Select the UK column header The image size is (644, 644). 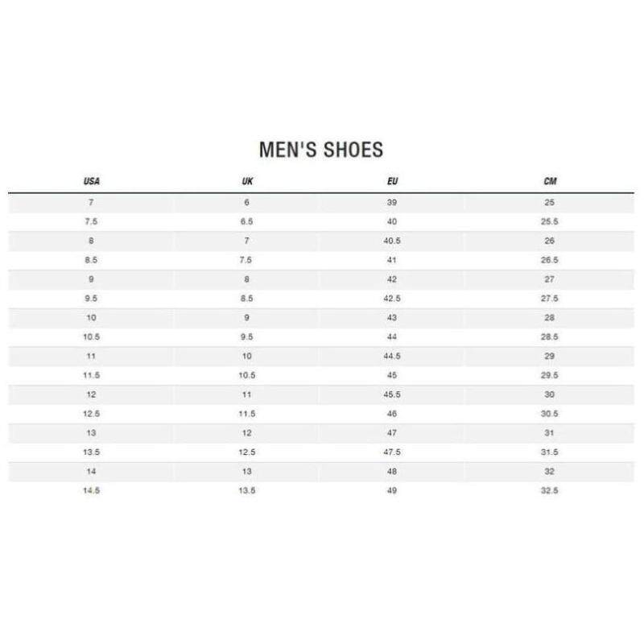tap(247, 182)
